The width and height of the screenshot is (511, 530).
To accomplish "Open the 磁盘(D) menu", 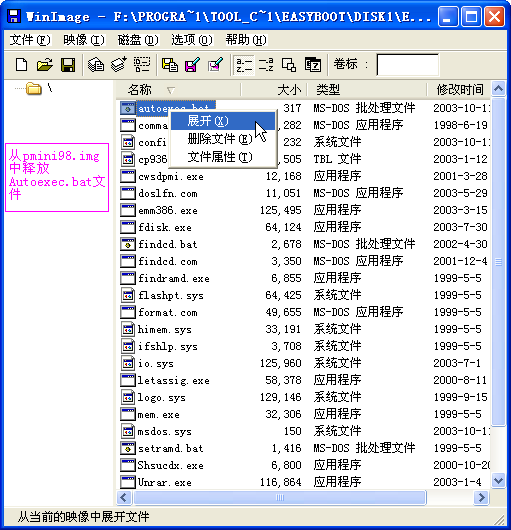I will pos(138,40).
